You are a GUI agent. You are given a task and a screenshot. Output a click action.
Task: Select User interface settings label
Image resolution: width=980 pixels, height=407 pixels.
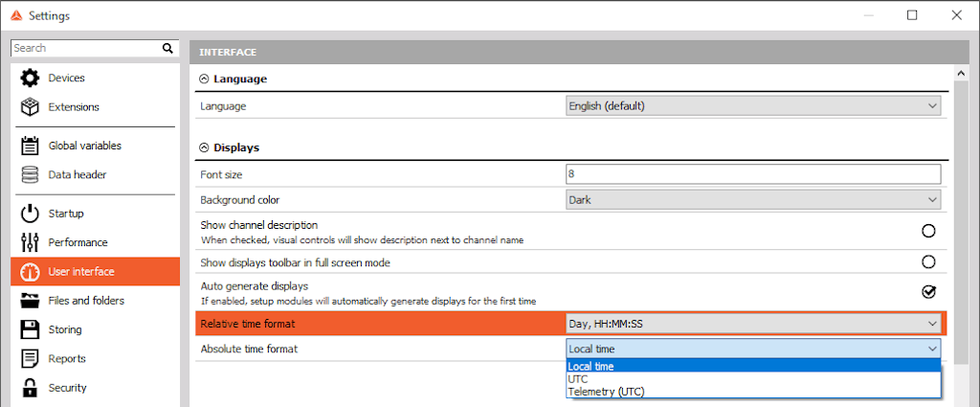[x=81, y=272]
